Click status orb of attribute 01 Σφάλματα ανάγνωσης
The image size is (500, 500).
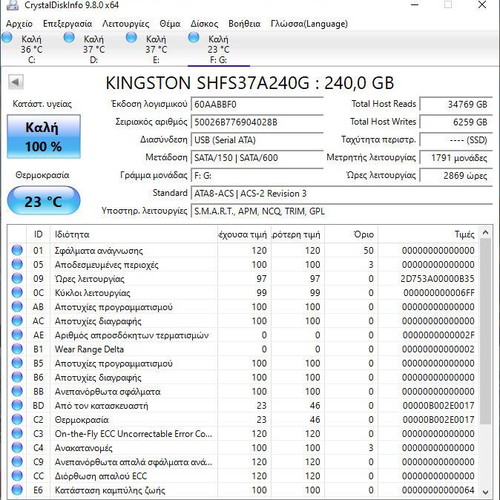17,250
